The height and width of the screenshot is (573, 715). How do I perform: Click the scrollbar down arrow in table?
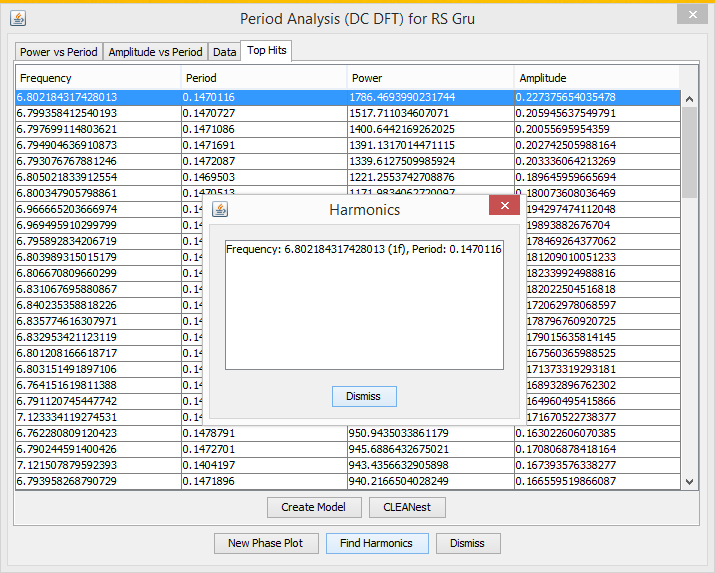(689, 482)
